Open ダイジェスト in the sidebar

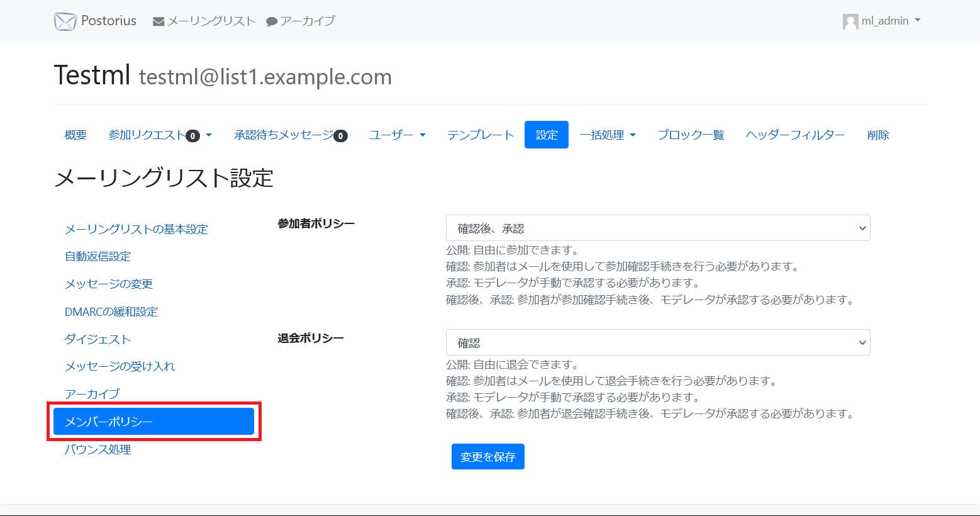click(x=97, y=339)
